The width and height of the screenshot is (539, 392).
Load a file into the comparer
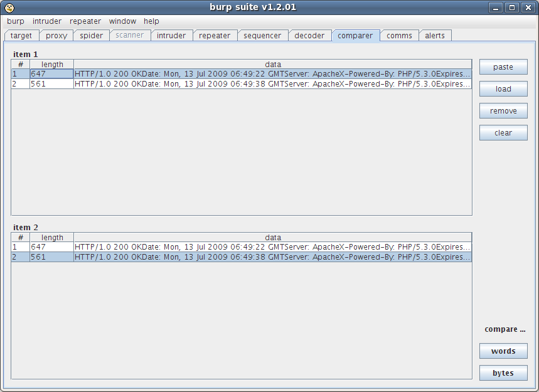pos(503,88)
